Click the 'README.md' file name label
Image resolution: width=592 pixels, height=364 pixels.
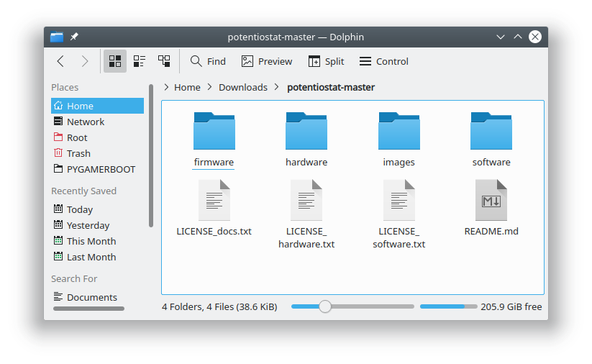pos(491,231)
